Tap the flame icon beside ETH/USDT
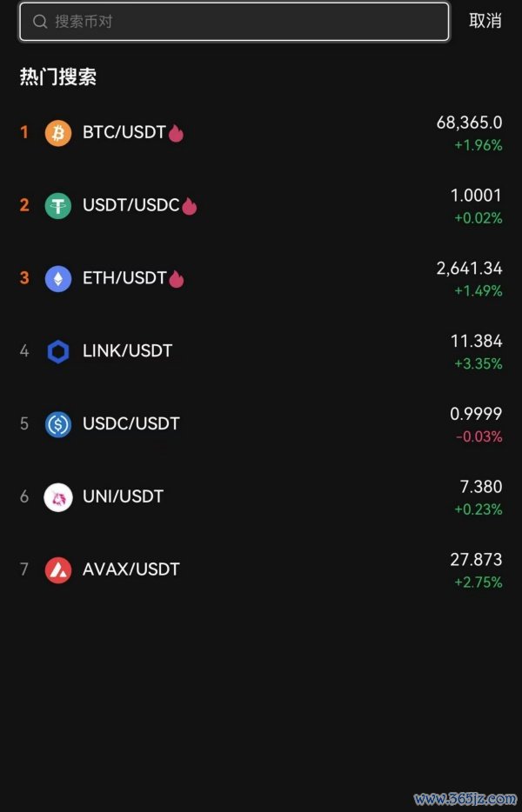522x812 pixels. [x=177, y=279]
